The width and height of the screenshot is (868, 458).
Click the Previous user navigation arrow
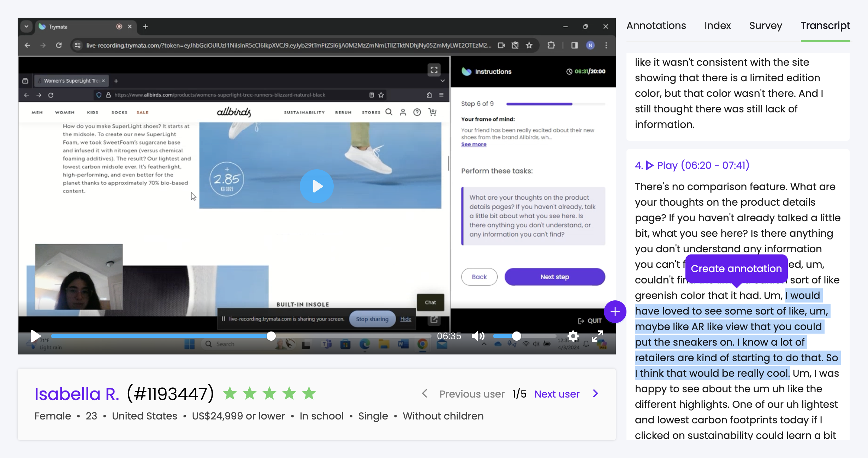(425, 394)
